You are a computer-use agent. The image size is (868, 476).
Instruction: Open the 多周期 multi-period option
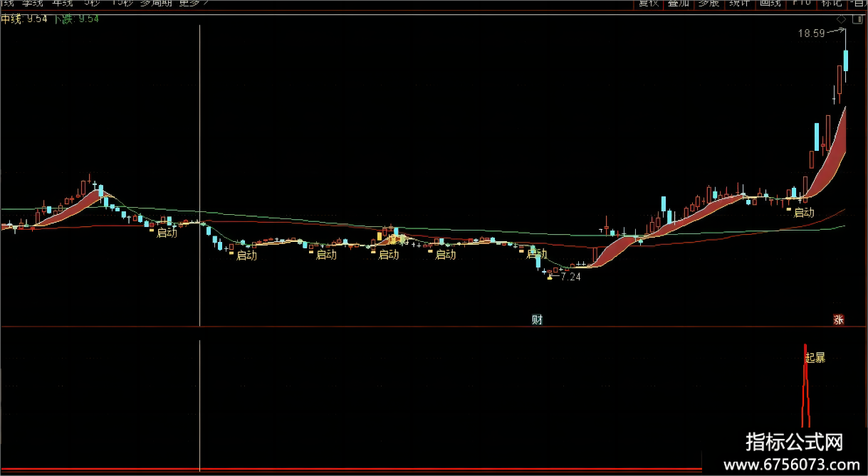155,3
